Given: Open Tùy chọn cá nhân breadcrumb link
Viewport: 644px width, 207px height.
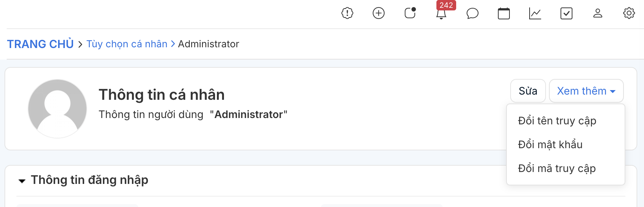Looking at the screenshot, I should [x=127, y=44].
